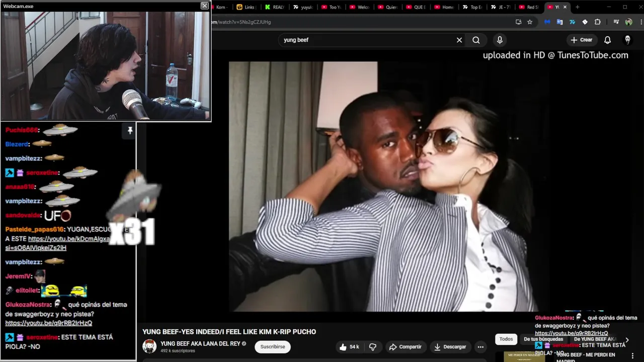Screen dimensions: 644x362
Task: Click the Blezerd chat username
Action: point(17,144)
